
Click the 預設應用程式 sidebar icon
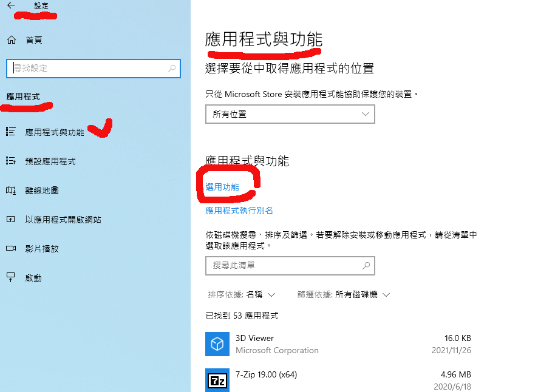pos(11,161)
